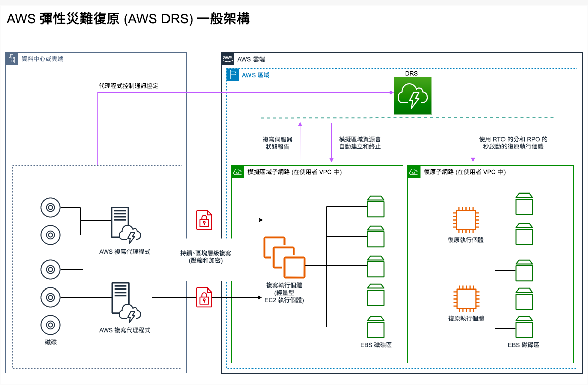Click the replication agent server connected to three disks
This screenshot has height=385, width=588.
[126, 303]
